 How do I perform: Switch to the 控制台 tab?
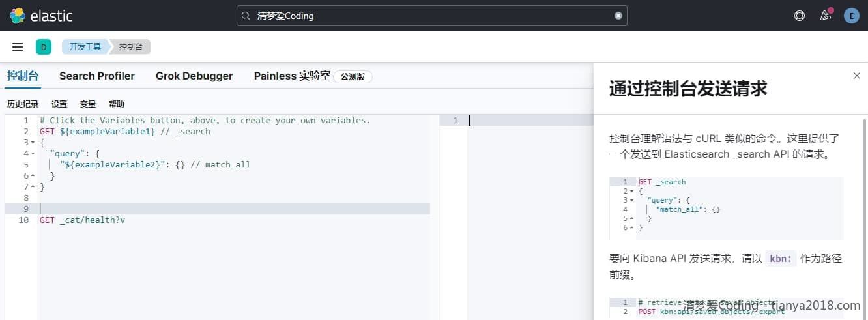pos(23,76)
